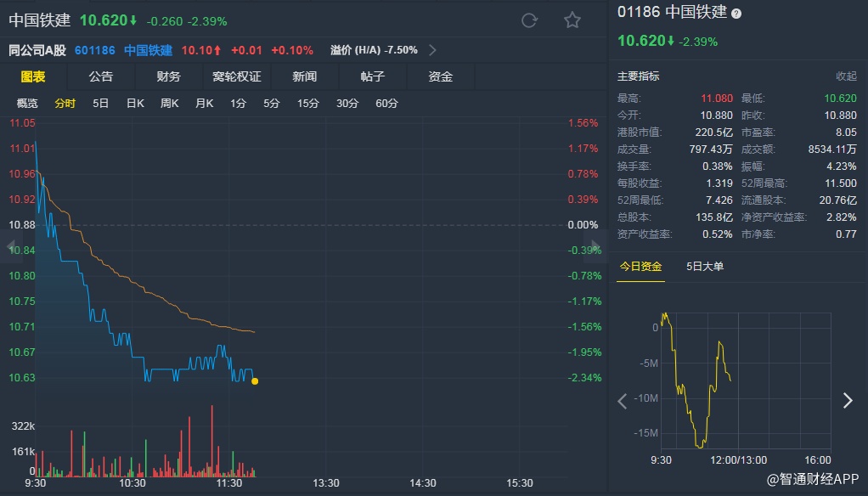Add 中国铁建 to favorites with the star

572,20
